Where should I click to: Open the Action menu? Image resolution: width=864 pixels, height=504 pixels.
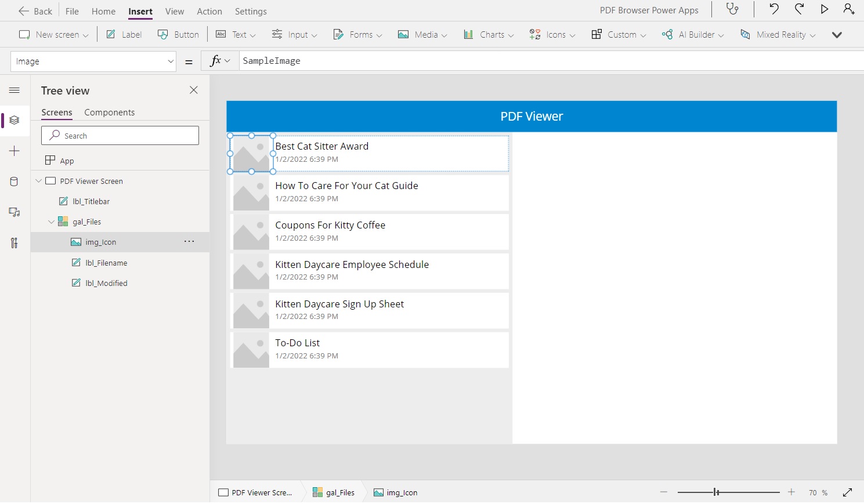209,11
